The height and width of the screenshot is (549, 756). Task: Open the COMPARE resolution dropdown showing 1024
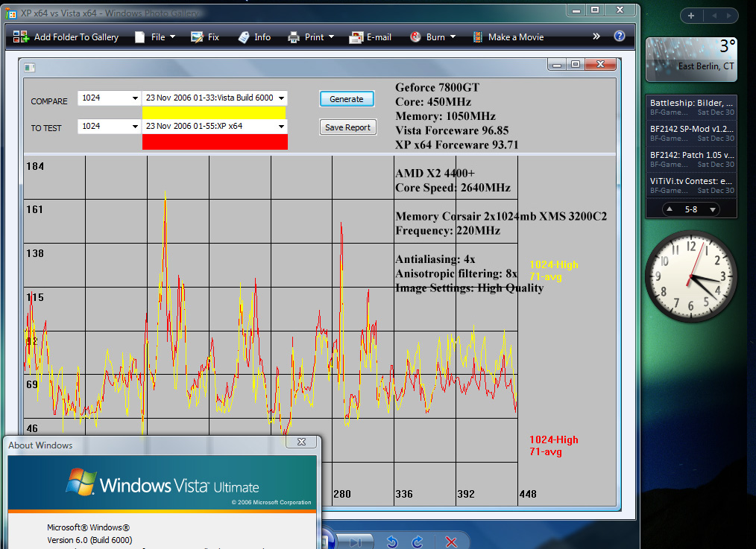pyautogui.click(x=109, y=98)
